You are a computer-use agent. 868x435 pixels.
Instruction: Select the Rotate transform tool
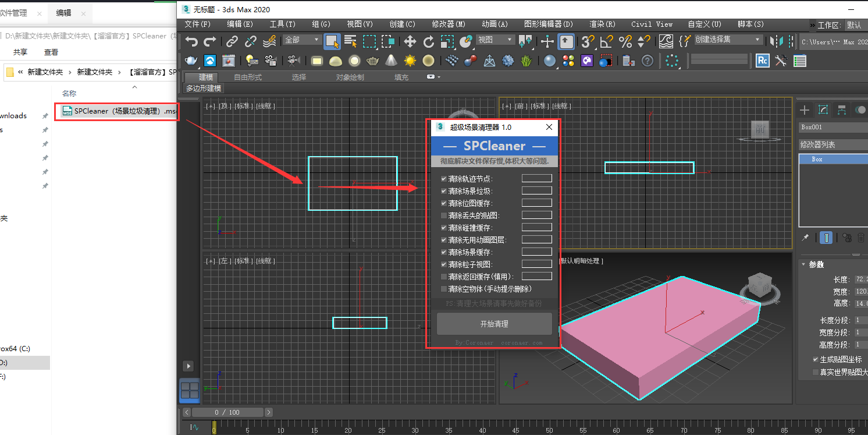[x=428, y=41]
